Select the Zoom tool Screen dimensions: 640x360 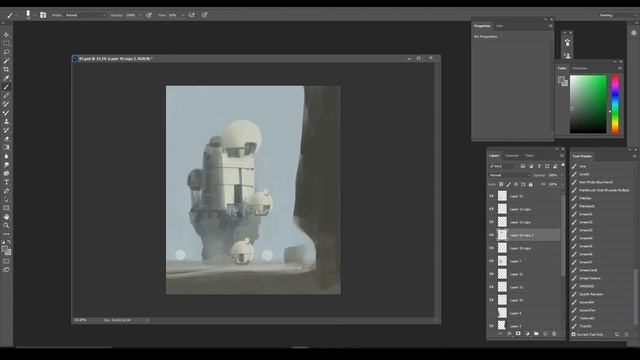tap(6, 225)
